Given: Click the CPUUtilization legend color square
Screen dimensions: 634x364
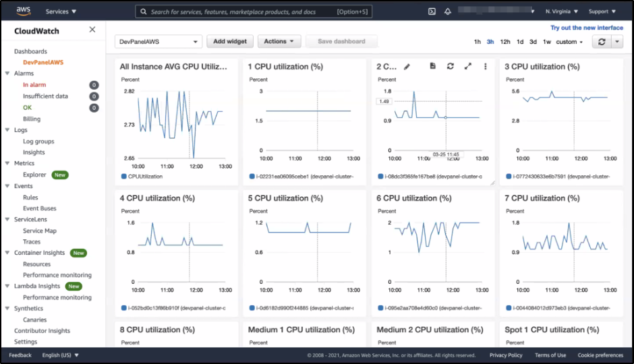Looking at the screenshot, I should (123, 176).
